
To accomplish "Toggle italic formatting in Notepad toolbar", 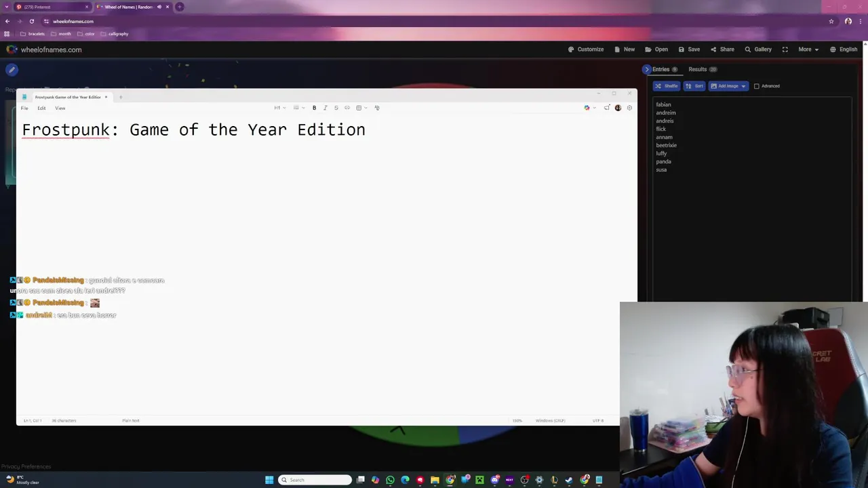I will [x=325, y=108].
